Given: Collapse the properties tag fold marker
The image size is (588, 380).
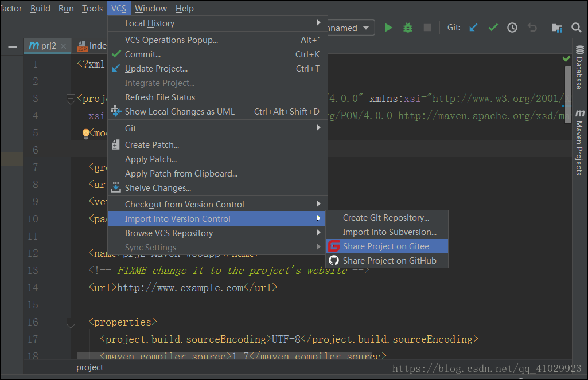Looking at the screenshot, I should pos(71,322).
